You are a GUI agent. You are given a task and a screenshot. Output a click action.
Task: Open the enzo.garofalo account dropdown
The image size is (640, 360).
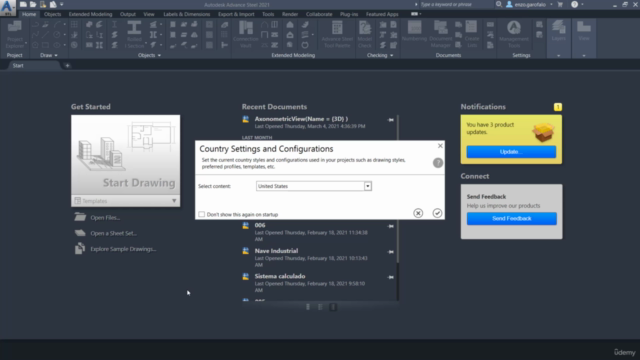[x=551, y=4]
